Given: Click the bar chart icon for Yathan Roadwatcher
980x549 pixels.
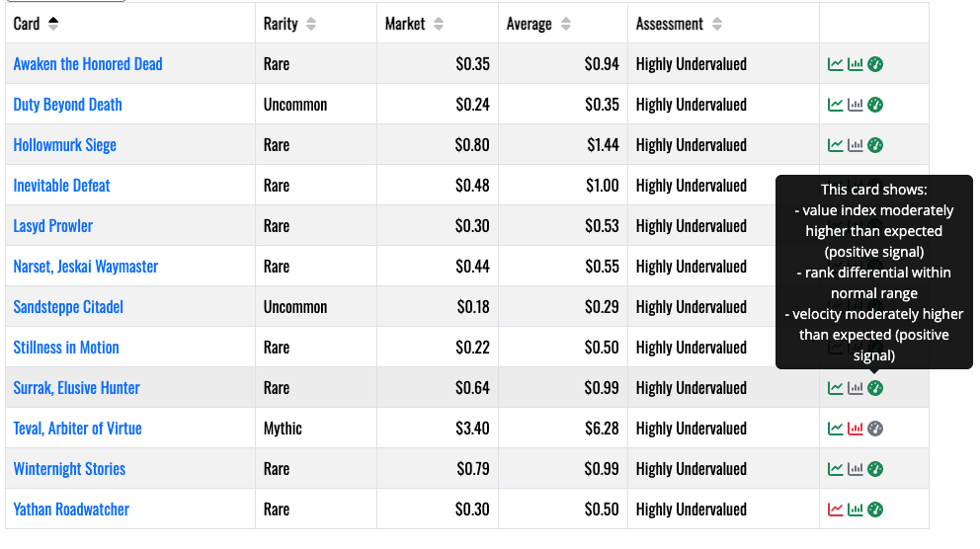Looking at the screenshot, I should 856,510.
